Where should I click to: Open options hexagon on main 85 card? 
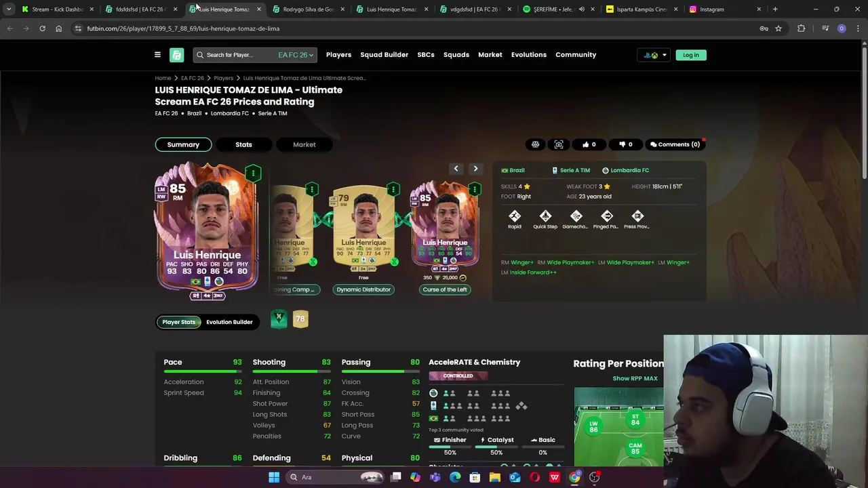[x=253, y=174]
